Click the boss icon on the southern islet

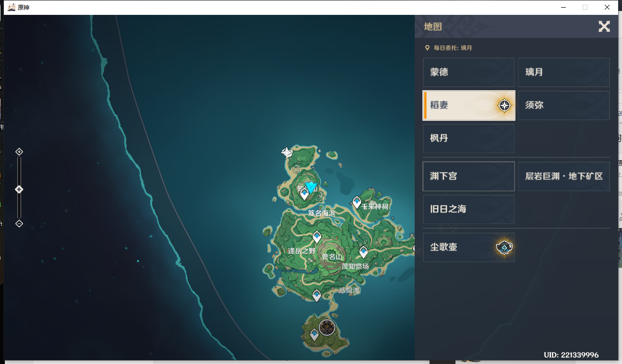[327, 328]
